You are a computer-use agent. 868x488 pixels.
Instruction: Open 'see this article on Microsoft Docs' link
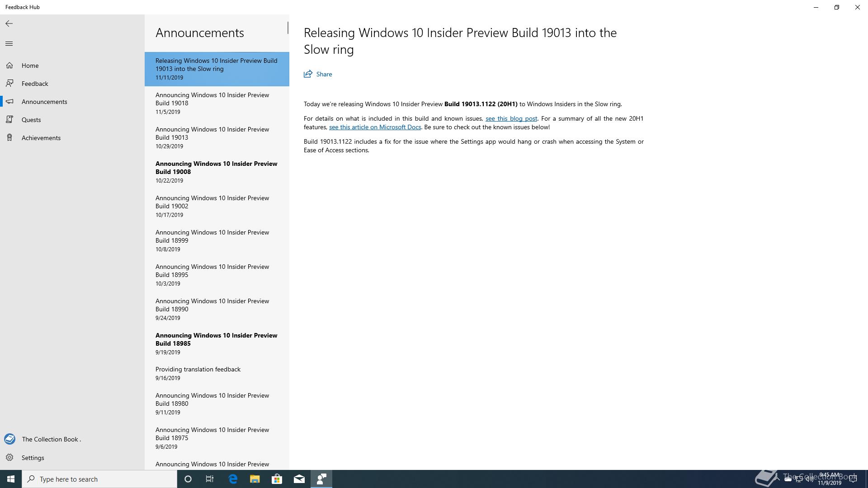(x=375, y=127)
